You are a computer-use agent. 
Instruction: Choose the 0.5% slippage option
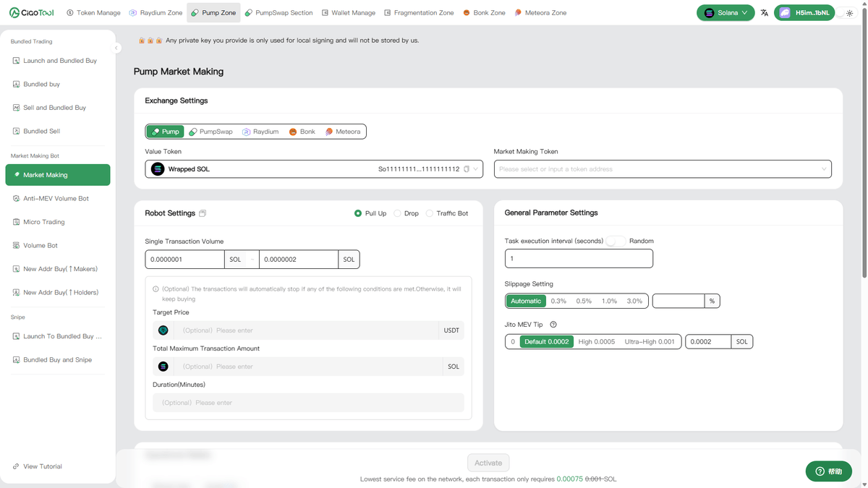584,301
